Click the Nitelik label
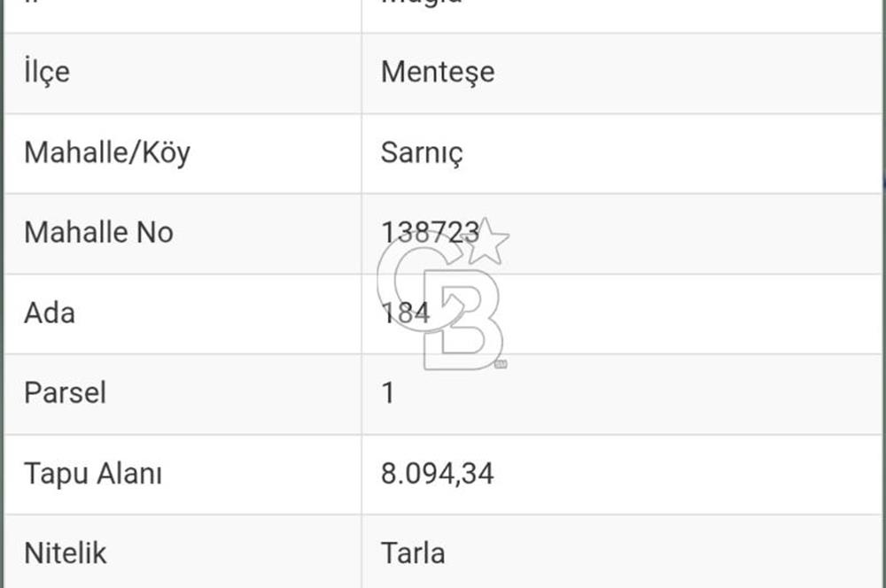This screenshot has height=588, width=886. 66,553
